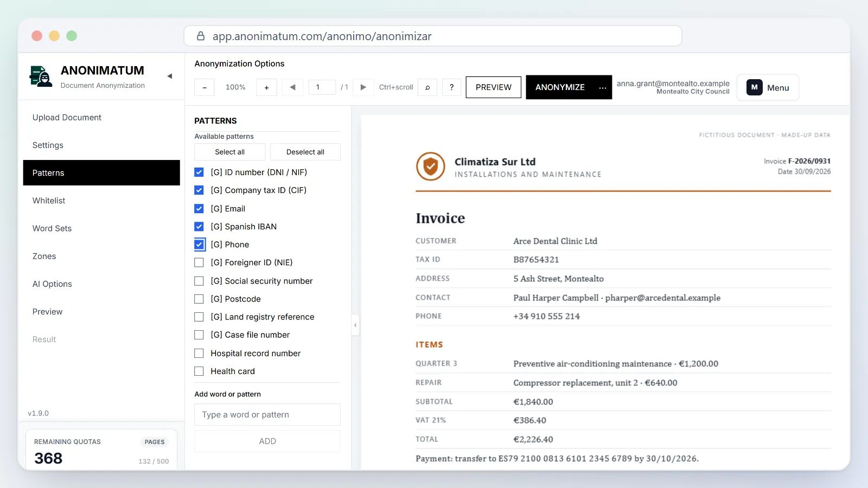Image resolution: width=868 pixels, height=488 pixels.
Task: Check the Hospital record number pattern
Action: (199, 353)
